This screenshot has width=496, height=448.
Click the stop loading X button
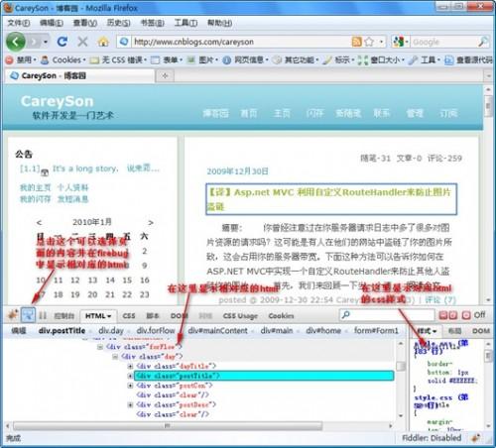pyautogui.click(x=82, y=42)
